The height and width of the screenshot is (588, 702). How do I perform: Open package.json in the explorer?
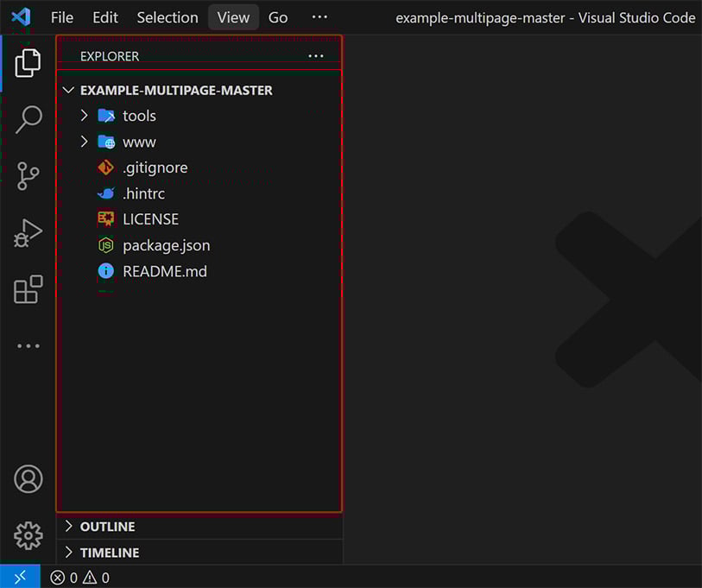point(166,245)
